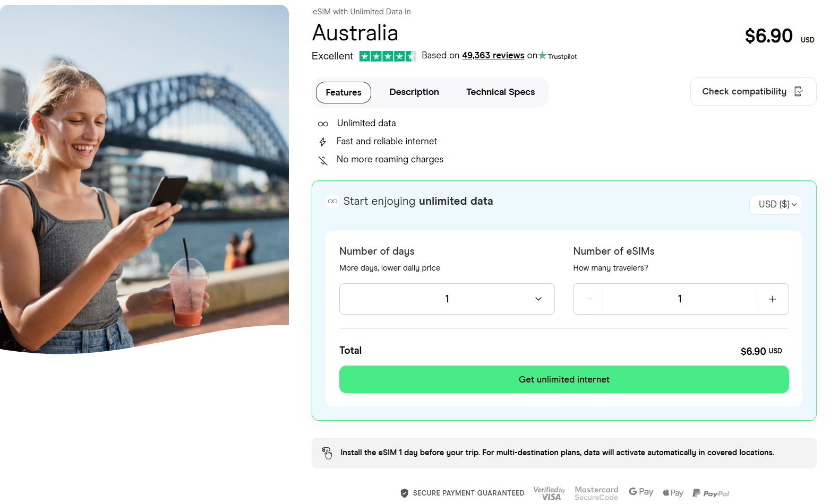This screenshot has width=839, height=504.
Task: Click the secure payment shield icon
Action: tap(404, 493)
